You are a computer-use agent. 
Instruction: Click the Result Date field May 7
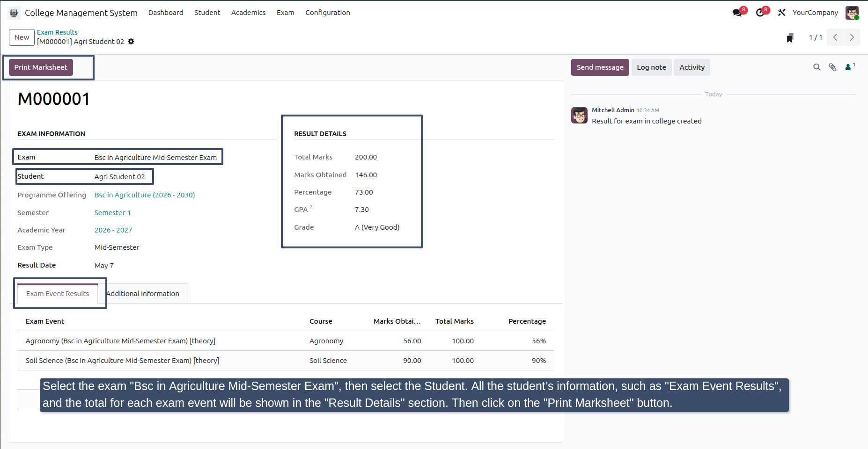click(104, 266)
